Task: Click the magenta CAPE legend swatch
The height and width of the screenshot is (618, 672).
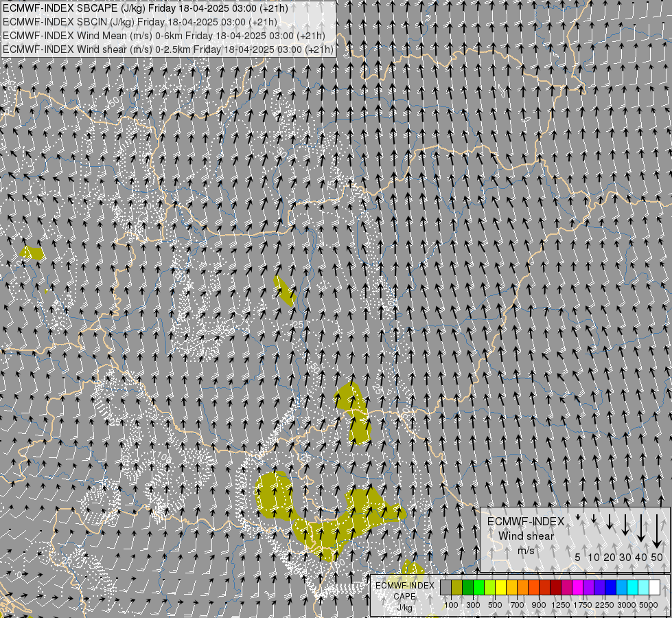Action: coord(578,588)
